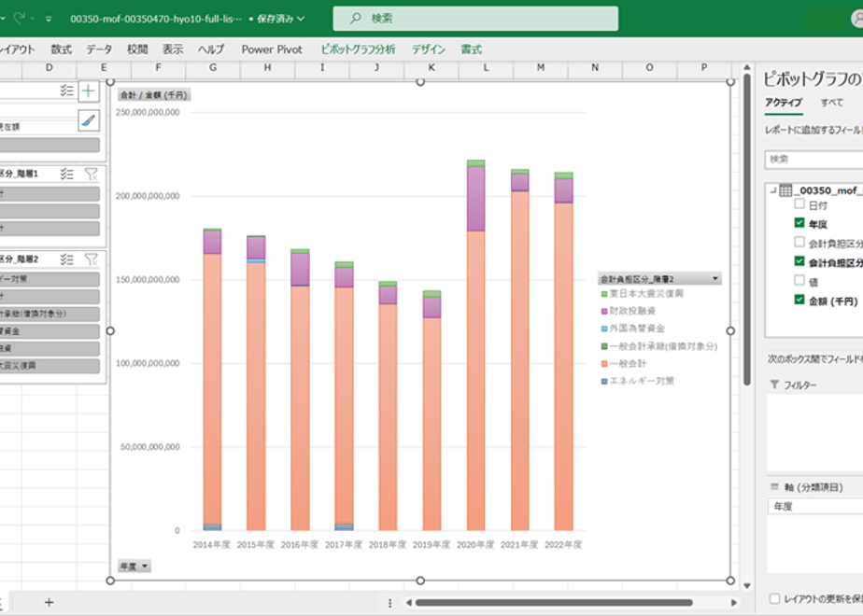Image resolution: width=863 pixels, height=616 pixels.
Task: Open the データ ribbon tab
Action: point(99,49)
